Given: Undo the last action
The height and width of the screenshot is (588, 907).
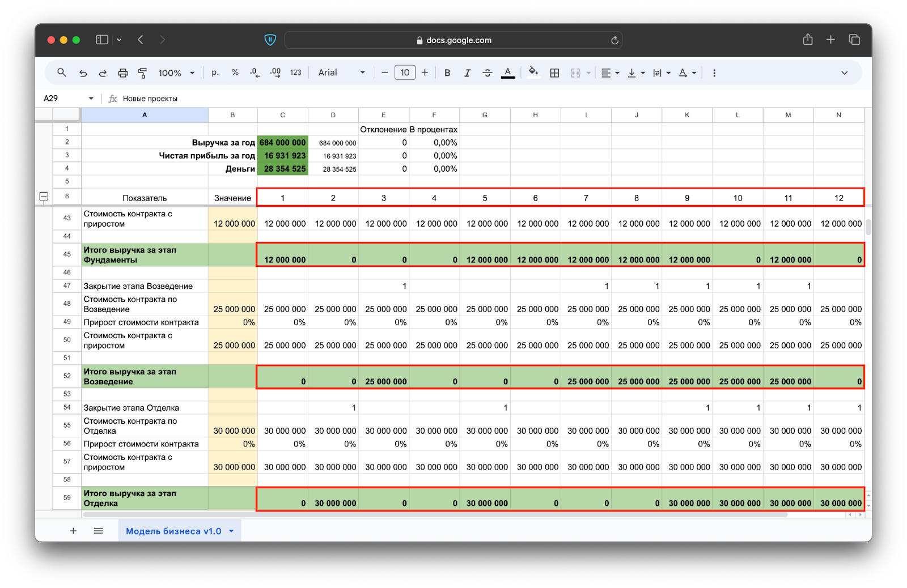Looking at the screenshot, I should [x=83, y=73].
